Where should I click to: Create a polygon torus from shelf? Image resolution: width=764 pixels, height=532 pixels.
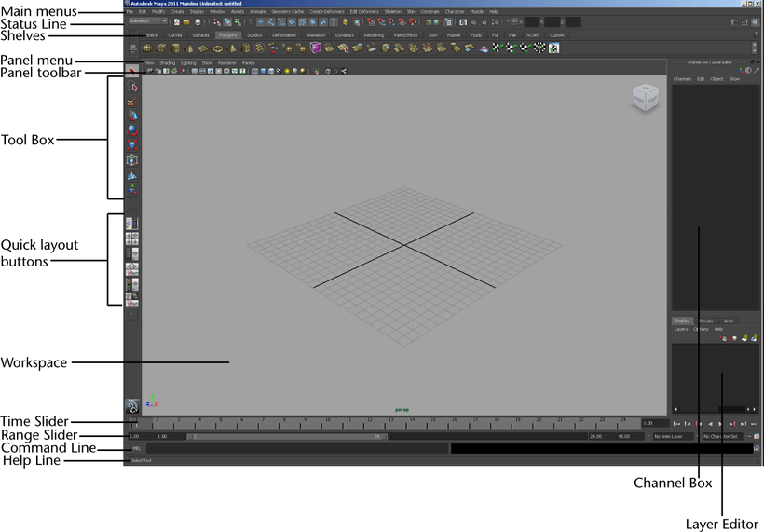(218, 48)
